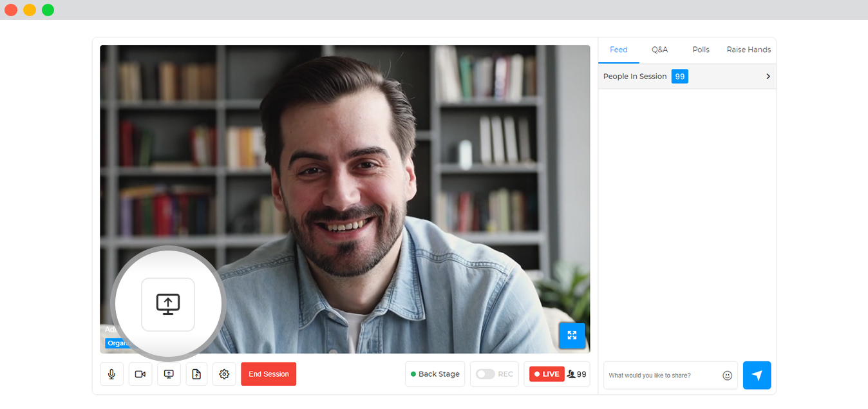Click the red End Session button
The height and width of the screenshot is (409, 868).
coord(269,374)
